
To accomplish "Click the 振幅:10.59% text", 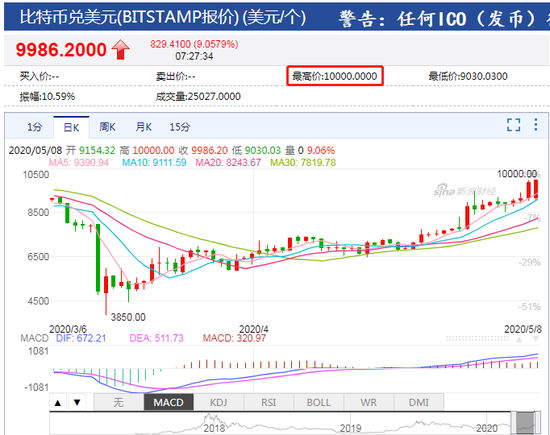I will point(47,96).
